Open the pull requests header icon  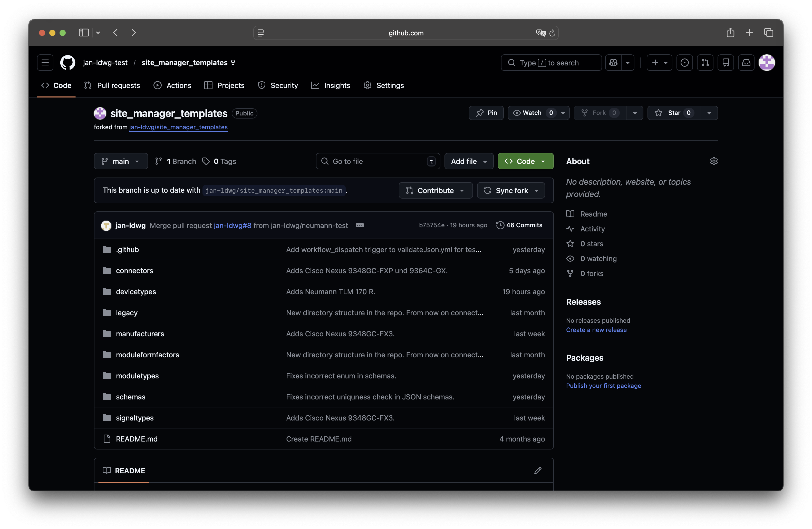pos(705,63)
